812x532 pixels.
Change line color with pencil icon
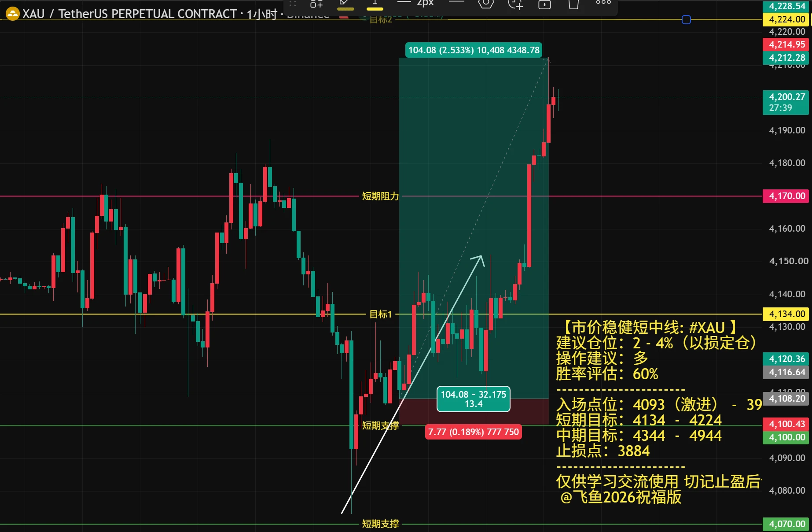[x=345, y=4]
